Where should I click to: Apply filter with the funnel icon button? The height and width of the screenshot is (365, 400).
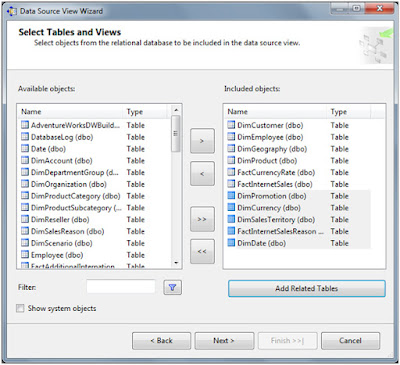172,287
